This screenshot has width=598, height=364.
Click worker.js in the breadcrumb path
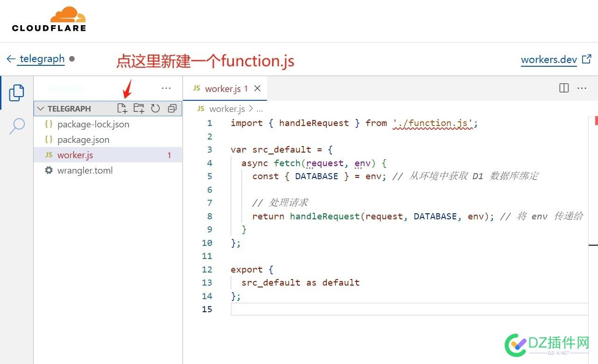227,109
